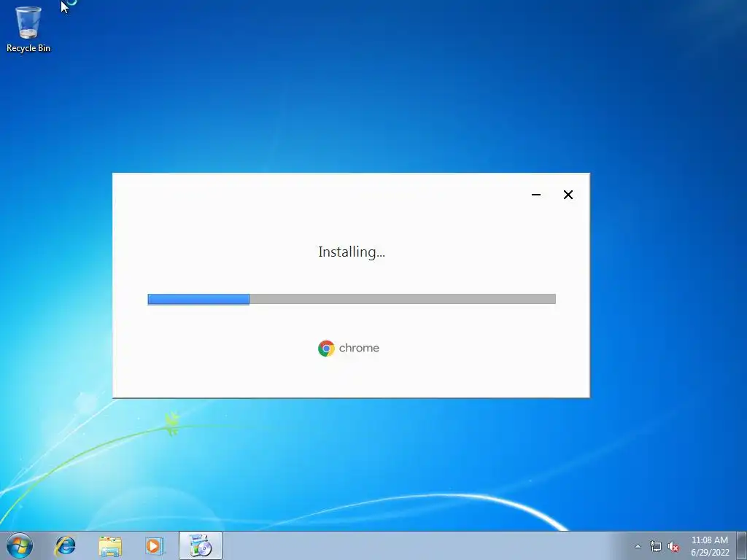
Task: Click the muted volume tray icon
Action: pyautogui.click(x=673, y=547)
